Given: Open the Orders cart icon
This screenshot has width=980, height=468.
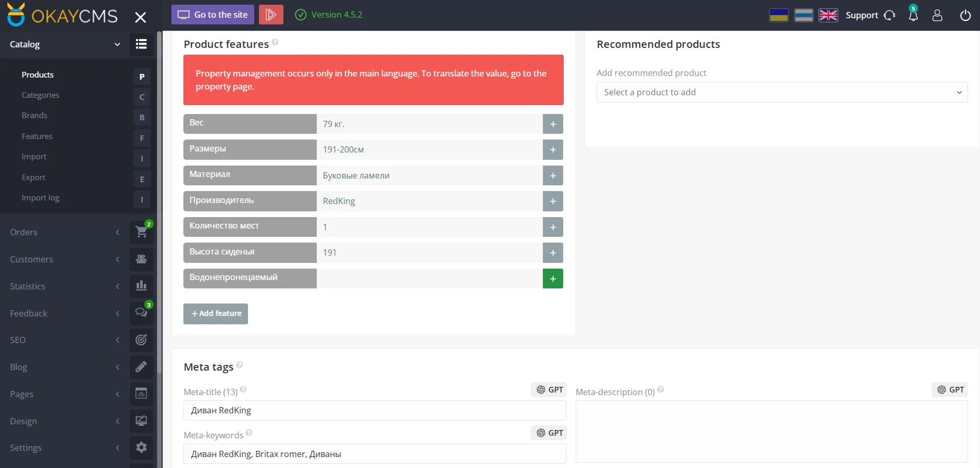Looking at the screenshot, I should pos(141,232).
